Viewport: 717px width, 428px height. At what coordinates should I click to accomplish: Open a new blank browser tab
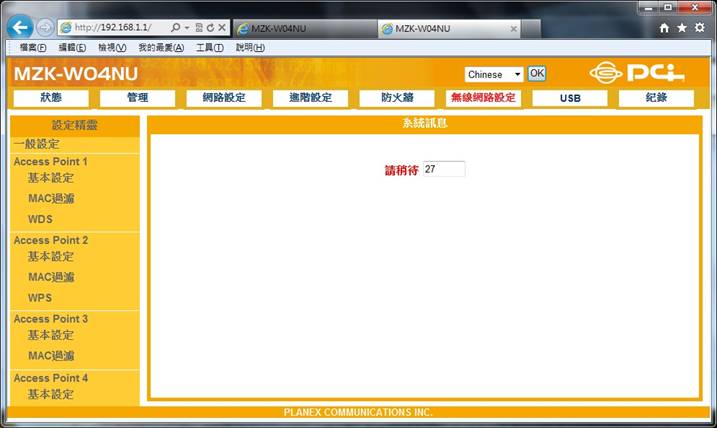click(531, 29)
